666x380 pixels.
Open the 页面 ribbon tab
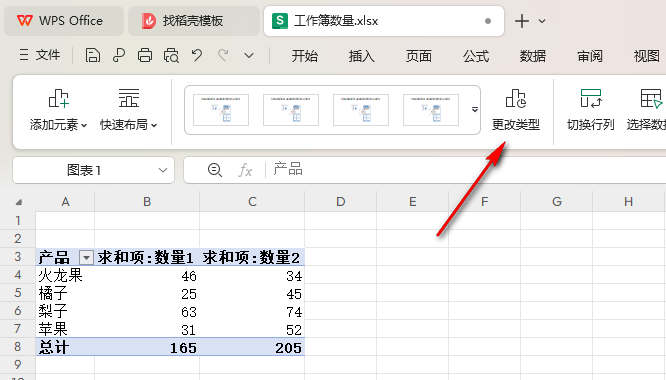[418, 56]
